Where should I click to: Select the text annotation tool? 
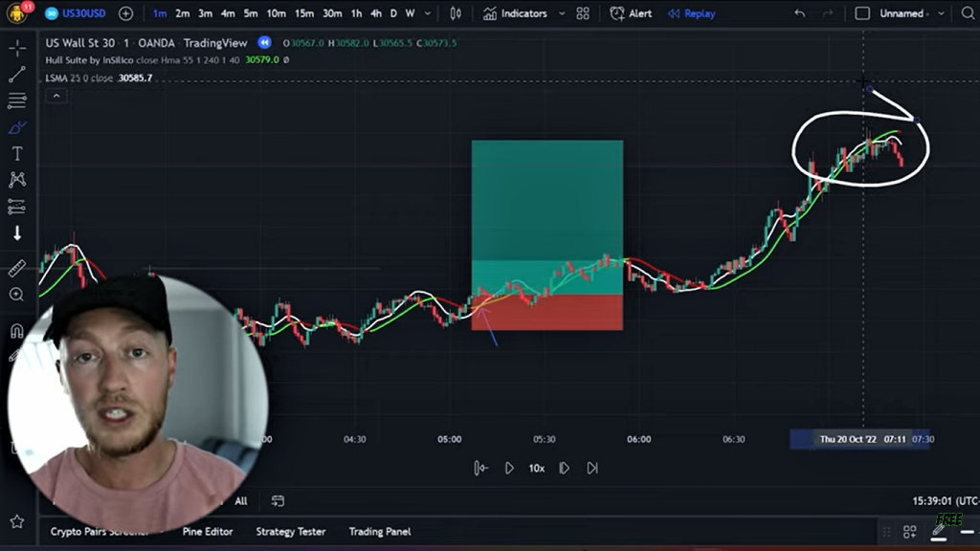17,153
